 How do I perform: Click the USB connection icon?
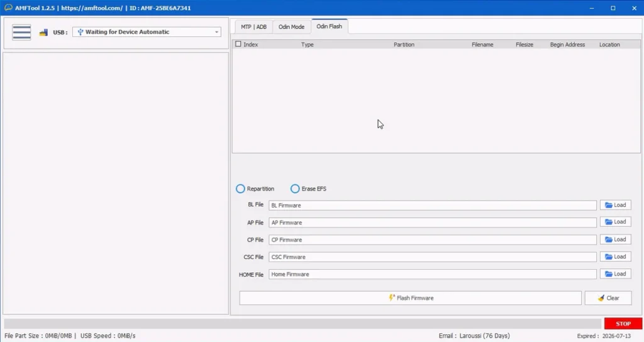[43, 33]
